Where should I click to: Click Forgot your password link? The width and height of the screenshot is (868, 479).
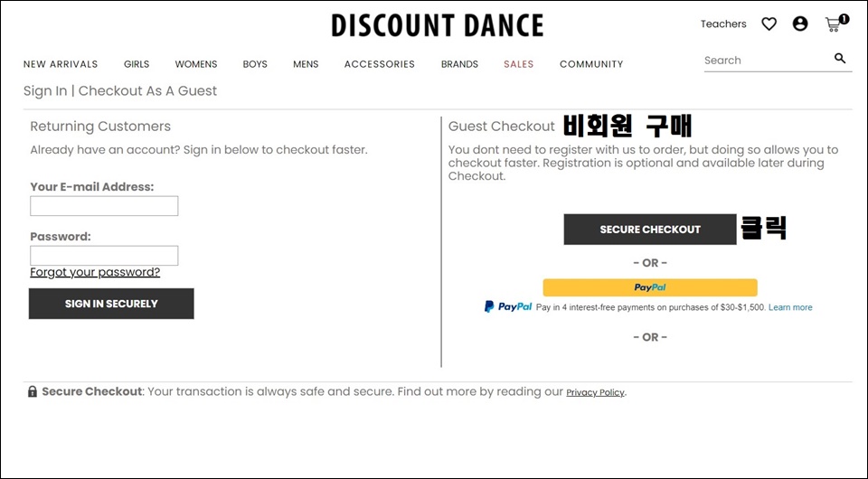[95, 272]
